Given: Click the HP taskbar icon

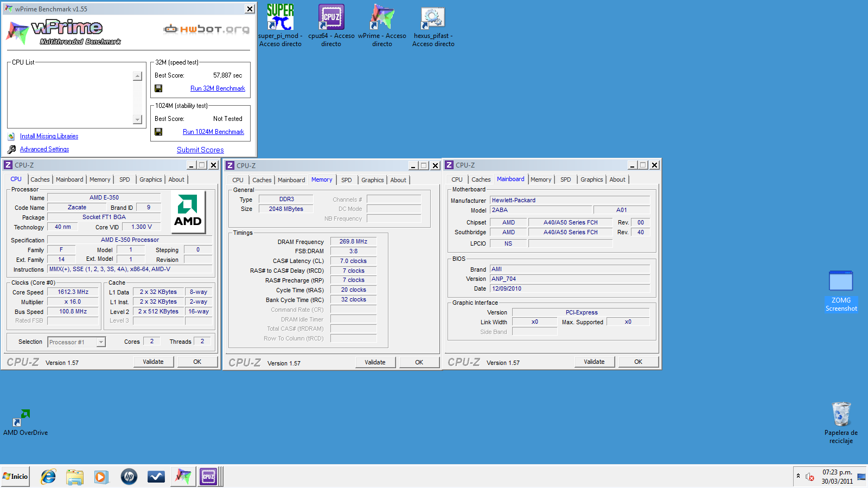Looking at the screenshot, I should click(129, 477).
